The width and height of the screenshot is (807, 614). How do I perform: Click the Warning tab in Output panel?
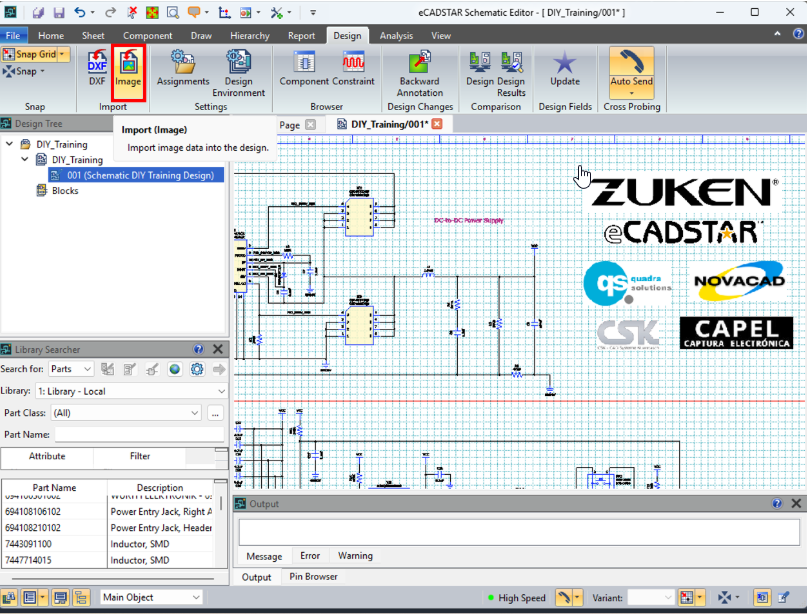pyautogui.click(x=355, y=556)
